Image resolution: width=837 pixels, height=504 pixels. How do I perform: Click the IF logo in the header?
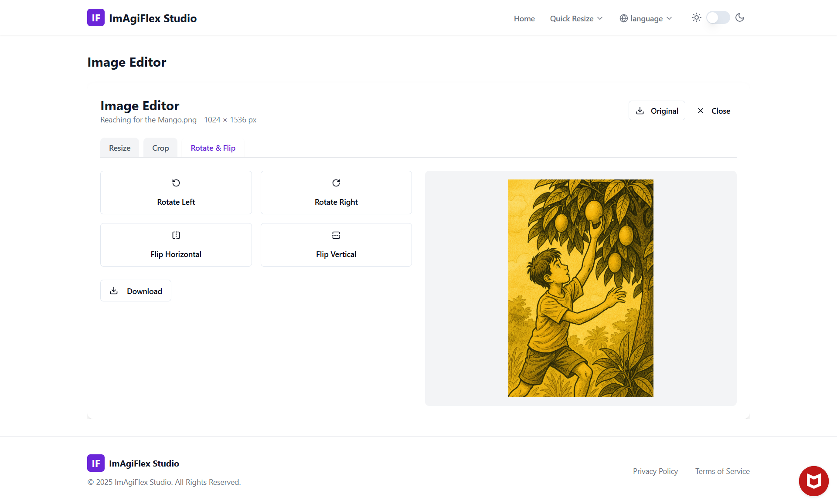click(95, 17)
